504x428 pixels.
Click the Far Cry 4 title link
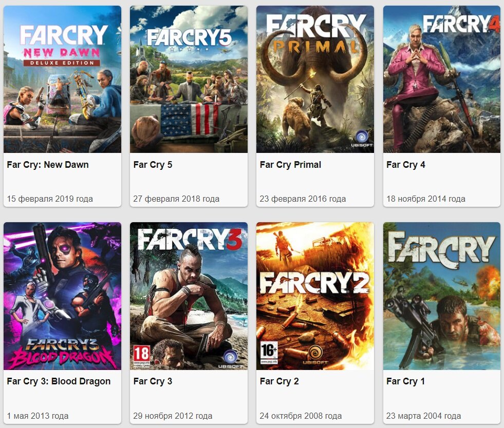(x=406, y=165)
